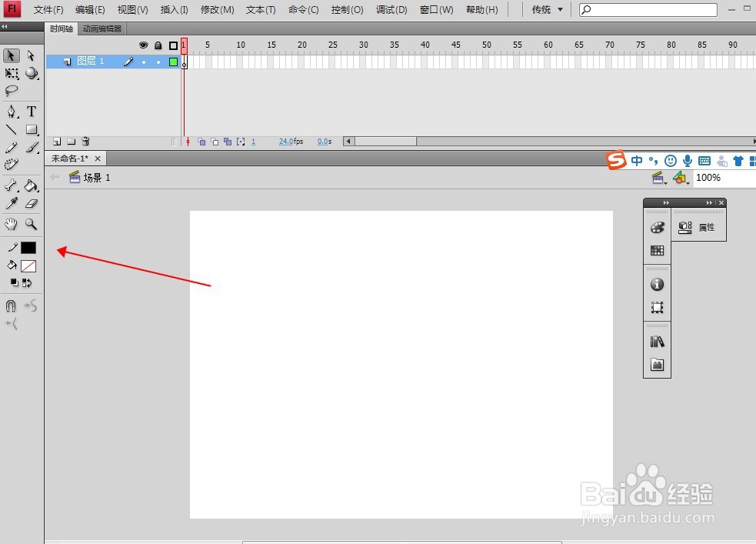Image resolution: width=756 pixels, height=544 pixels.
Task: Click the delete layer trash icon
Action: click(85, 142)
